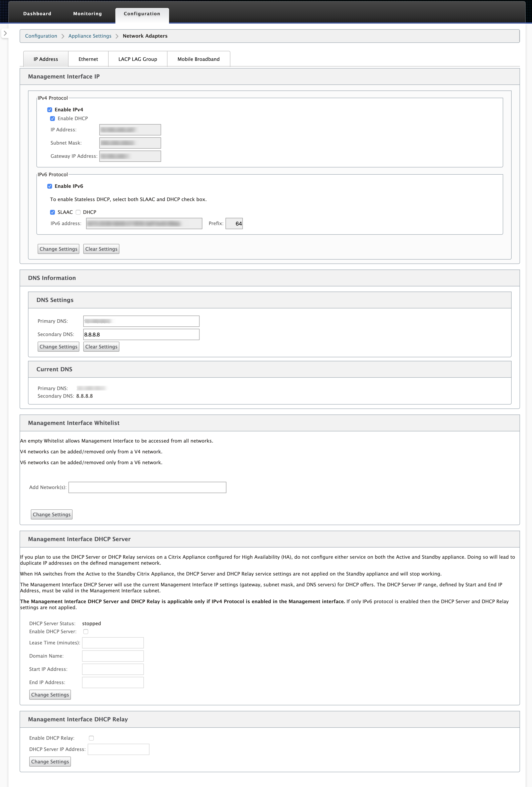532x787 pixels.
Task: Check the IPv6 DHCP checkbox
Action: (78, 212)
